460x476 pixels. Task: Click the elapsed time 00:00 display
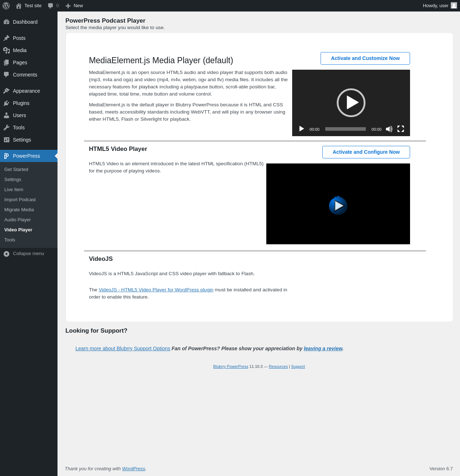click(314, 129)
